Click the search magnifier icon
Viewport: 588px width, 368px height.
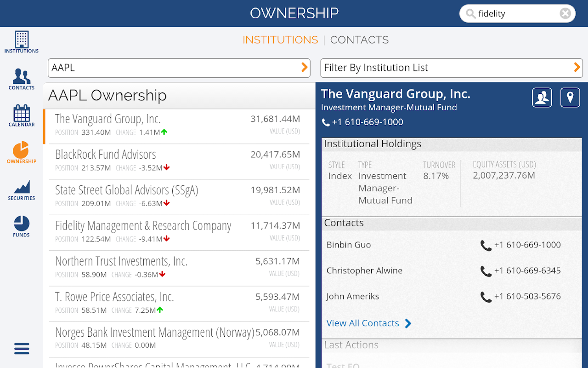pyautogui.click(x=470, y=13)
